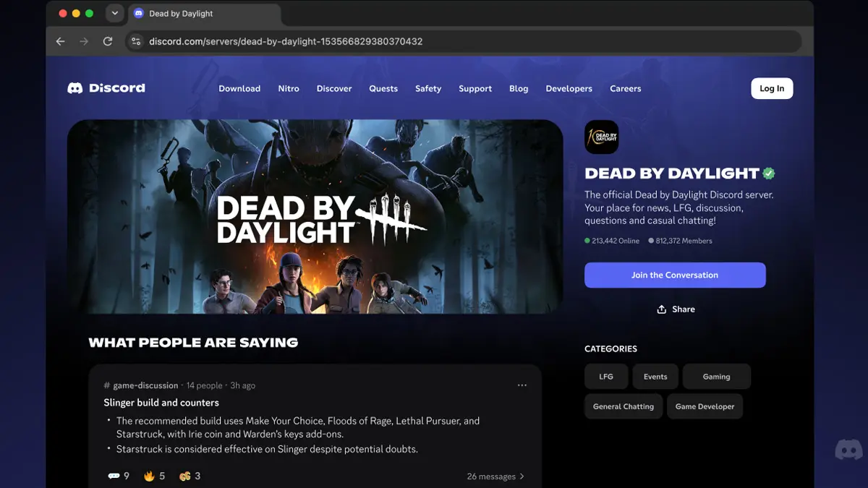
Task: Click the browser Forward arrow
Action: (84, 41)
